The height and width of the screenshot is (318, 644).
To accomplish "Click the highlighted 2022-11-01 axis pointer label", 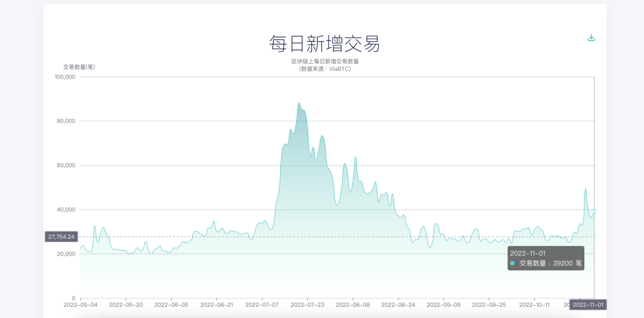I will click(x=588, y=305).
